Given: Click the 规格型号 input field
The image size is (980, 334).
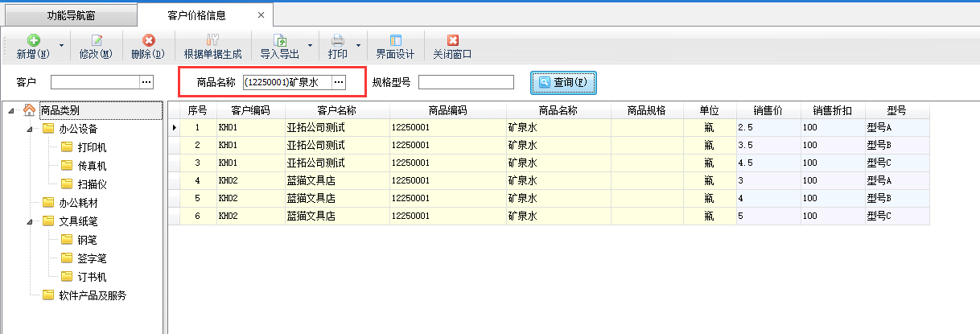Looking at the screenshot, I should (466, 82).
